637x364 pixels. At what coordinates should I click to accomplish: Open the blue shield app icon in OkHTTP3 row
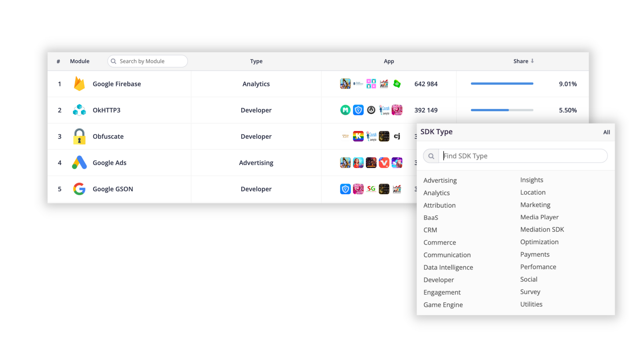point(358,110)
